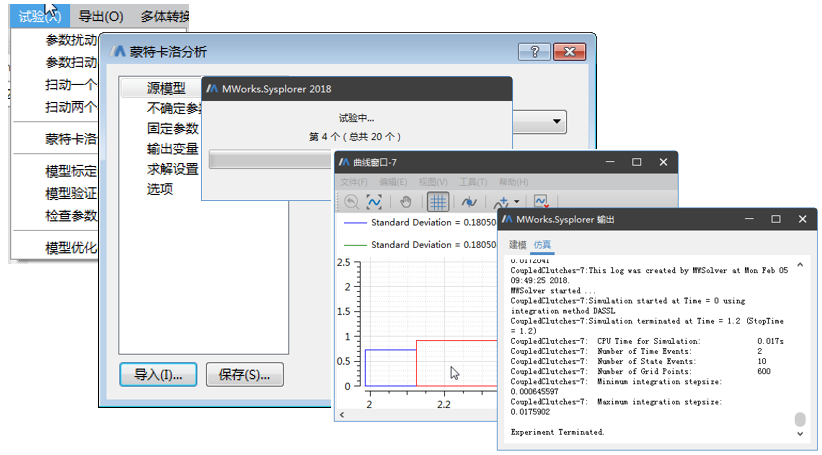Screen dimensions: 822x455
Task: Open the 导出(O) menu
Action: tap(100, 16)
